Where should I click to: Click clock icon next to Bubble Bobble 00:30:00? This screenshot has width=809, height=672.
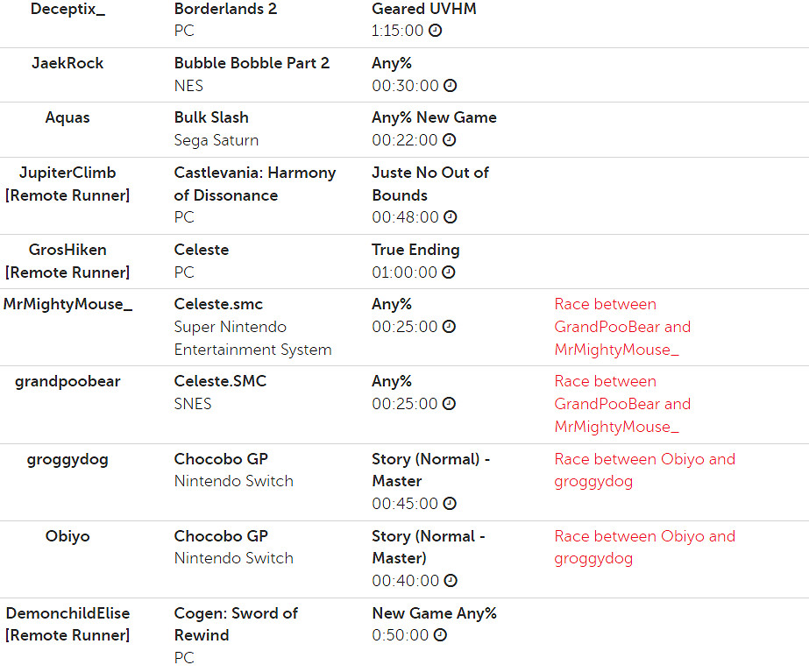pos(450,86)
